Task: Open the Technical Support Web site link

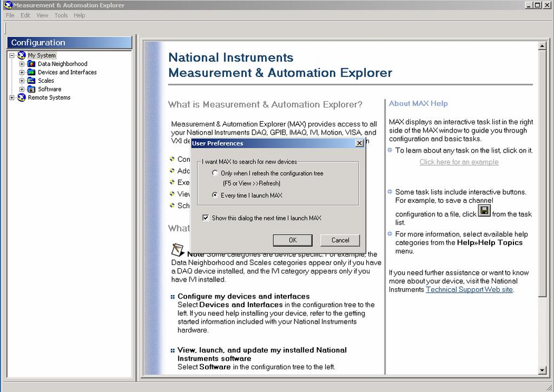Action: coord(469,290)
